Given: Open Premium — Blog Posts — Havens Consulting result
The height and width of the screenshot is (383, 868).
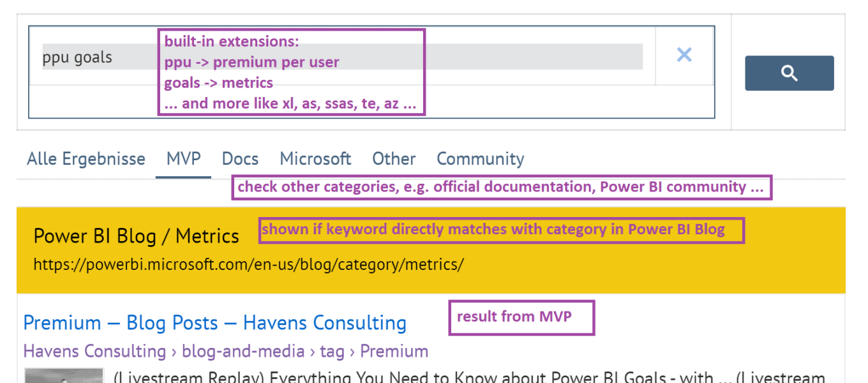Looking at the screenshot, I should click(x=214, y=323).
